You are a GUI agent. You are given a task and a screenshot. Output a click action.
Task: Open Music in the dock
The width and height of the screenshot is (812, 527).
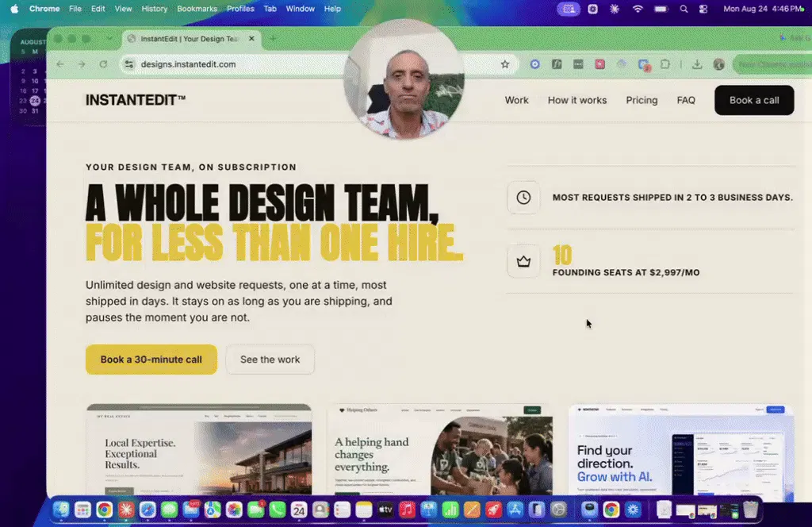click(x=407, y=510)
